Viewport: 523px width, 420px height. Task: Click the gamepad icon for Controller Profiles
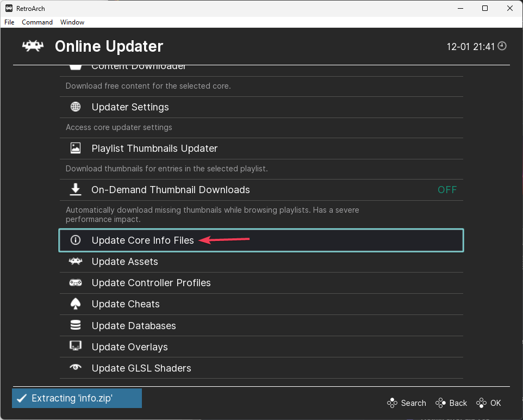[x=76, y=283]
